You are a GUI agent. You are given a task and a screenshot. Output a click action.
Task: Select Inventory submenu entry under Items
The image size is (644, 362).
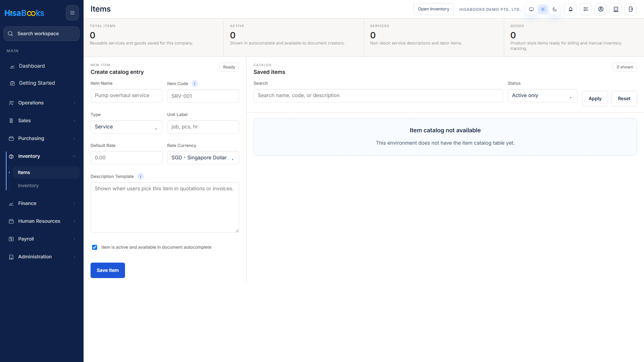46,186
